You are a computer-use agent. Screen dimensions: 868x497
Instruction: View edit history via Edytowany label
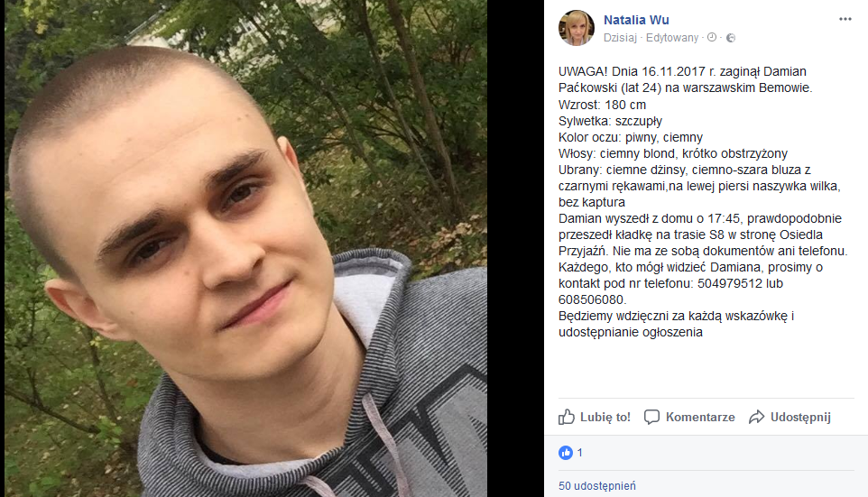coord(672,38)
